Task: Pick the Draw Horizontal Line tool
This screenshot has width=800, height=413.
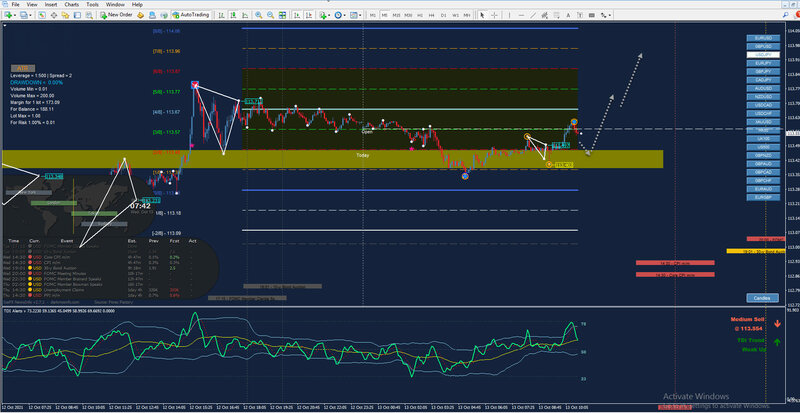Action: coord(521,15)
